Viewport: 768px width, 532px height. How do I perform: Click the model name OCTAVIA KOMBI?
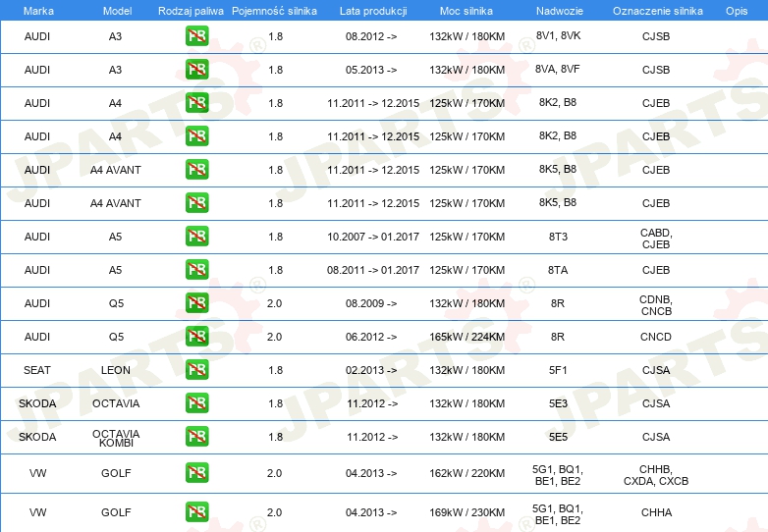pyautogui.click(x=116, y=438)
